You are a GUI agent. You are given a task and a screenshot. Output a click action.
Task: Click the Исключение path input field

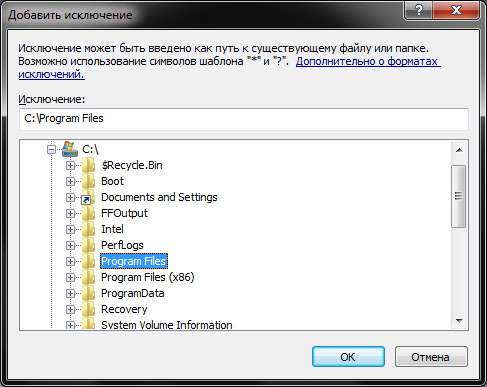tap(244, 119)
